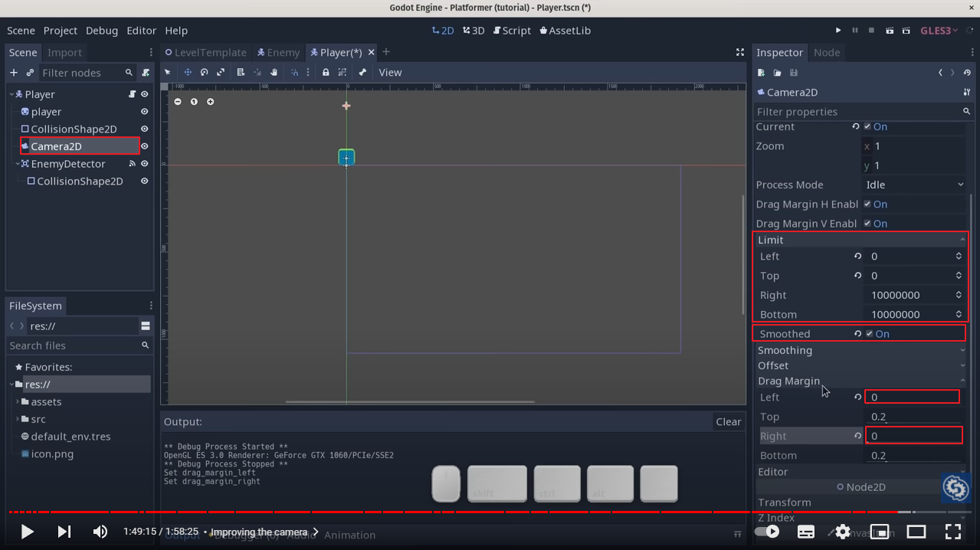Open the Import dock tab

pyautogui.click(x=64, y=52)
